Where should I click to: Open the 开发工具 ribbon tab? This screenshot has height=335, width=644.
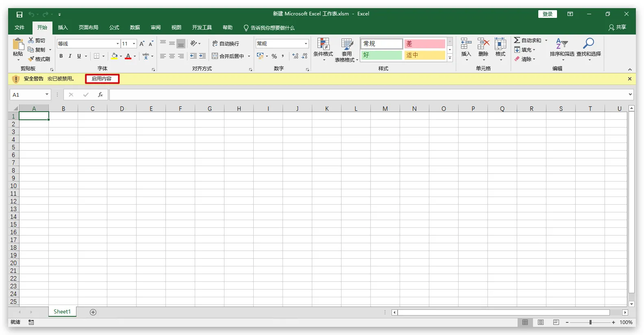[x=202, y=28]
